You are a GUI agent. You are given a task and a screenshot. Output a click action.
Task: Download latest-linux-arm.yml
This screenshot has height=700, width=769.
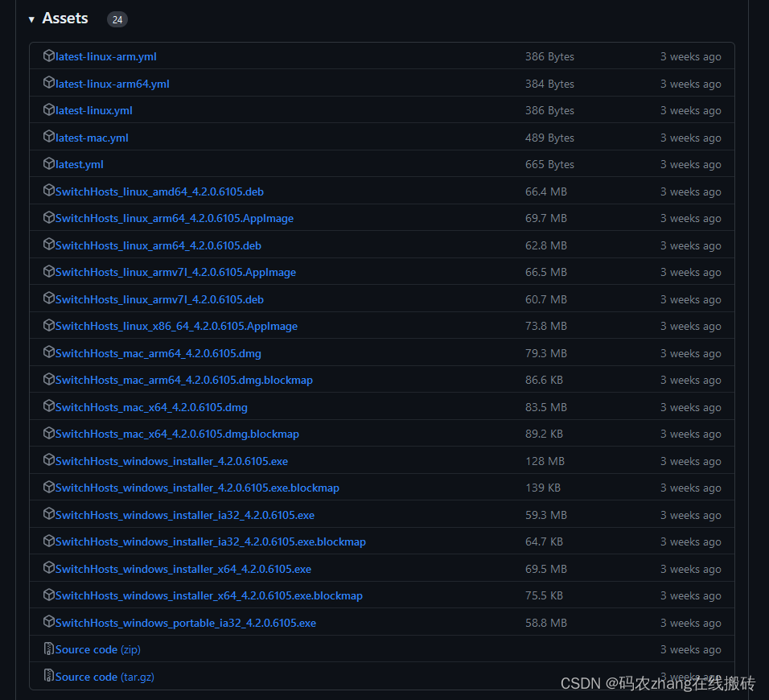[106, 57]
